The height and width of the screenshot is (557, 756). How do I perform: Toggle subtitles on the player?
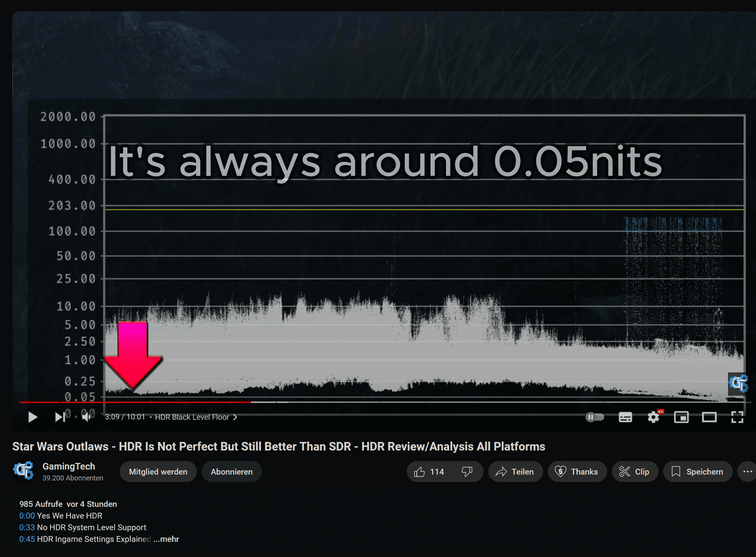coord(625,417)
